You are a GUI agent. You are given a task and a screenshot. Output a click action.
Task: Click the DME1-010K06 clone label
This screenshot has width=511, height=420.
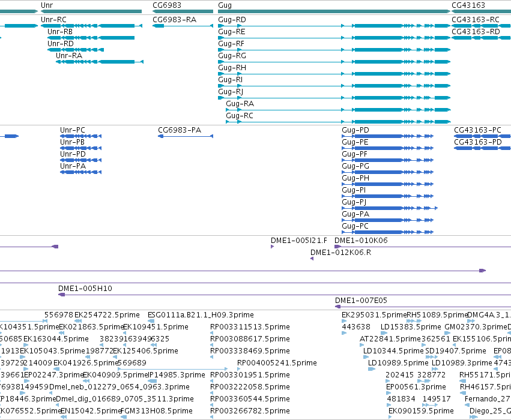click(361, 240)
